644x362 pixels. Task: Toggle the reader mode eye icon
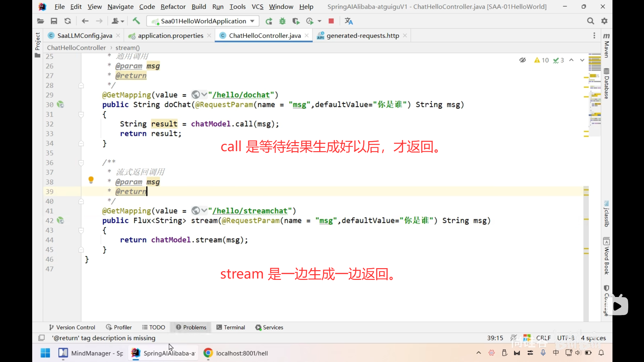522,60
